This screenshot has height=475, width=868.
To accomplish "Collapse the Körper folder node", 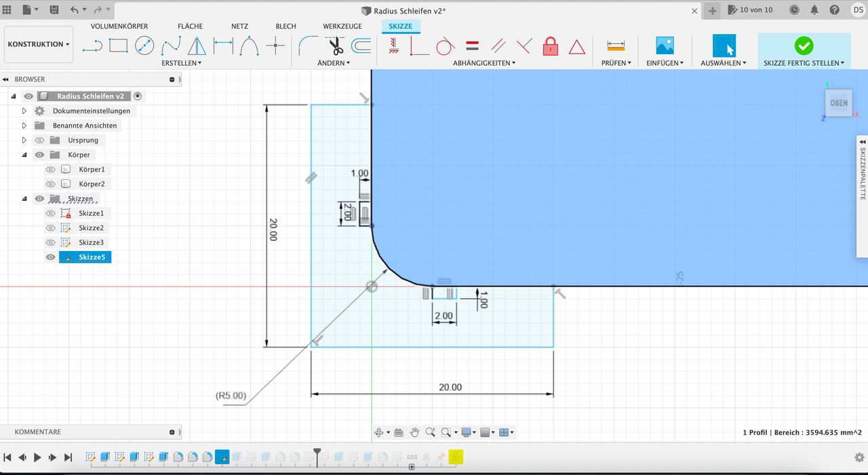I will [x=24, y=155].
